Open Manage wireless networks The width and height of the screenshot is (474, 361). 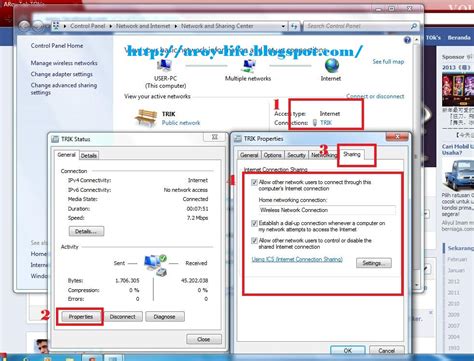tap(64, 63)
